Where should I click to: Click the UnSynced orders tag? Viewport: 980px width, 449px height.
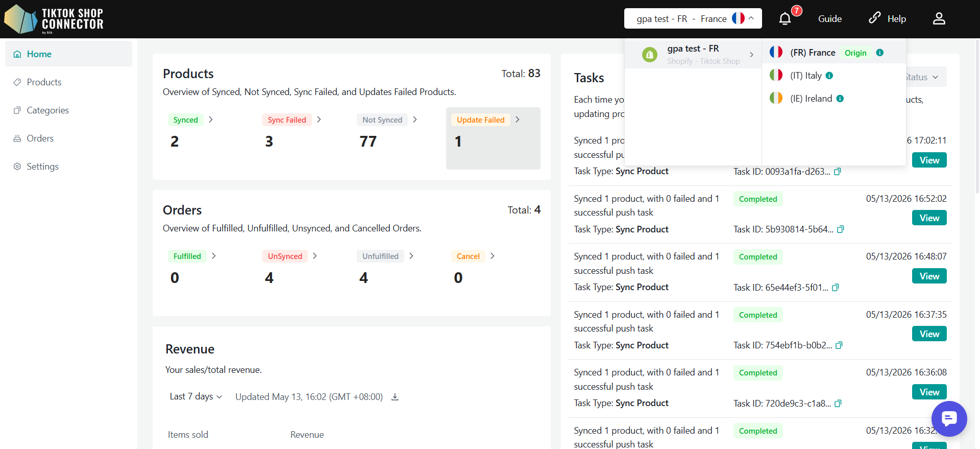coord(285,256)
